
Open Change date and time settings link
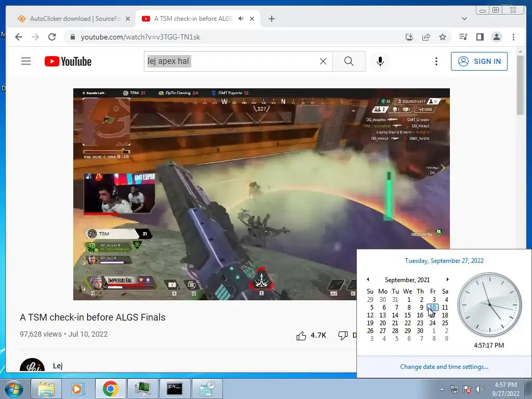444,366
